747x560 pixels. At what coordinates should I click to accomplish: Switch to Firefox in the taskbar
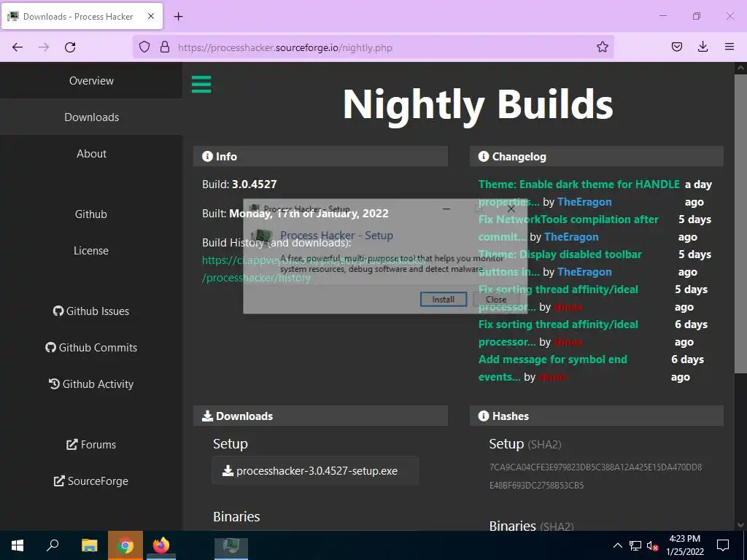161,545
